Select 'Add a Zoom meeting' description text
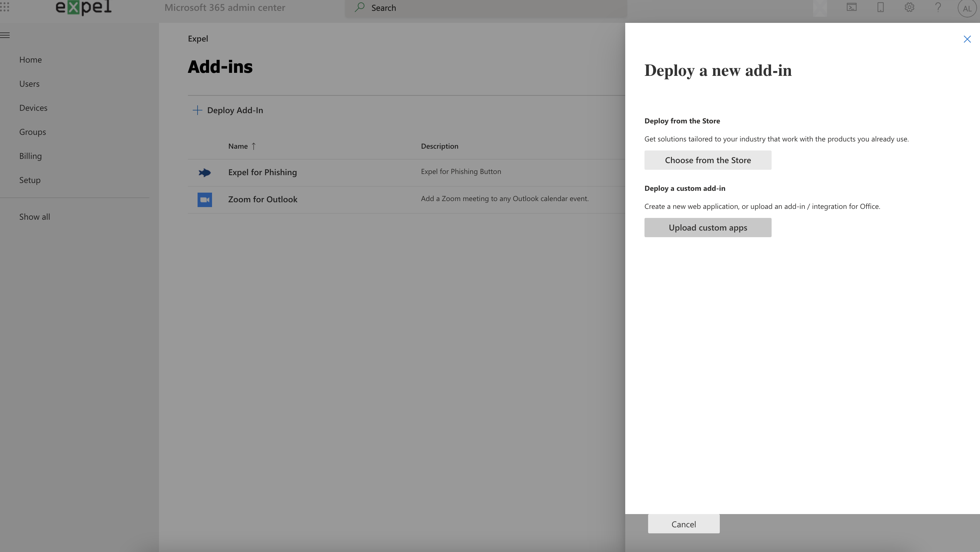Viewport: 980px width, 552px height. click(x=504, y=198)
